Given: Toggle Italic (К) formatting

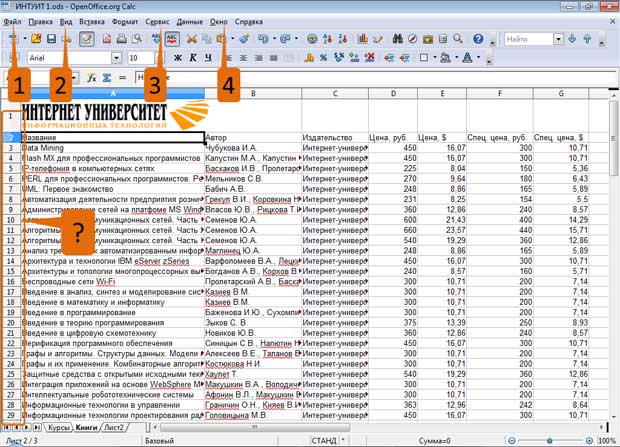Looking at the screenshot, I should [x=193, y=58].
